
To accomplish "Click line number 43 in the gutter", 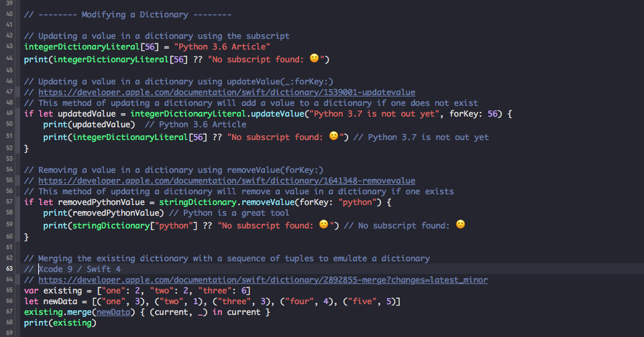I will pyautogui.click(x=9, y=46).
